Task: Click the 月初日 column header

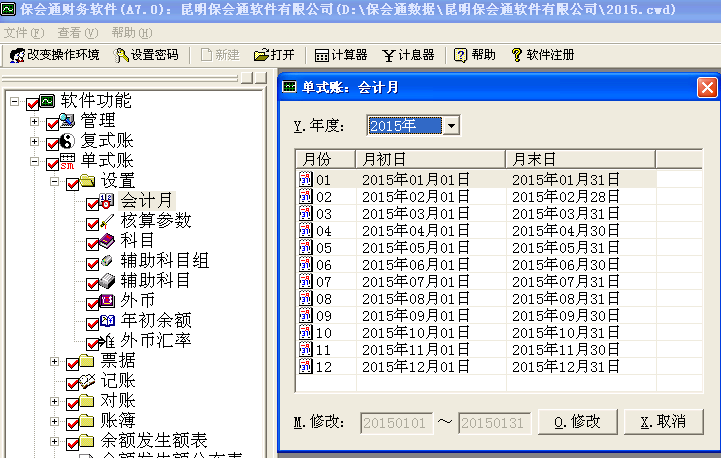Action: click(x=430, y=159)
